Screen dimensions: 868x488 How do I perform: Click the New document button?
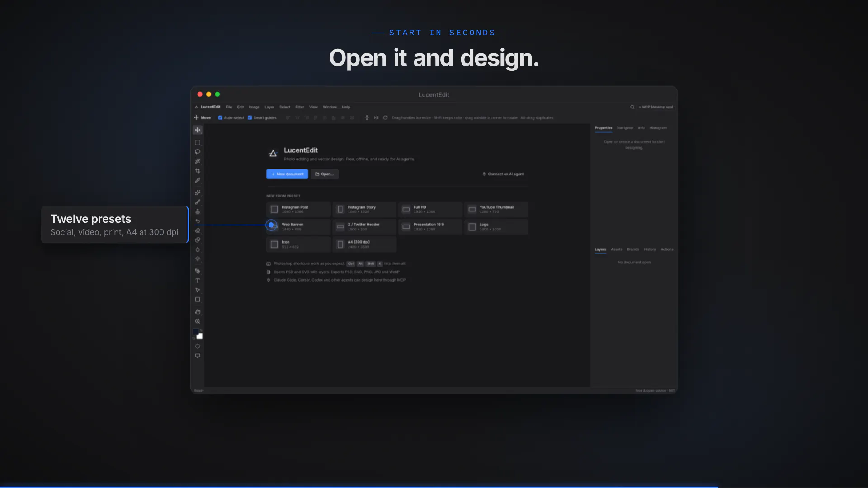(x=287, y=174)
